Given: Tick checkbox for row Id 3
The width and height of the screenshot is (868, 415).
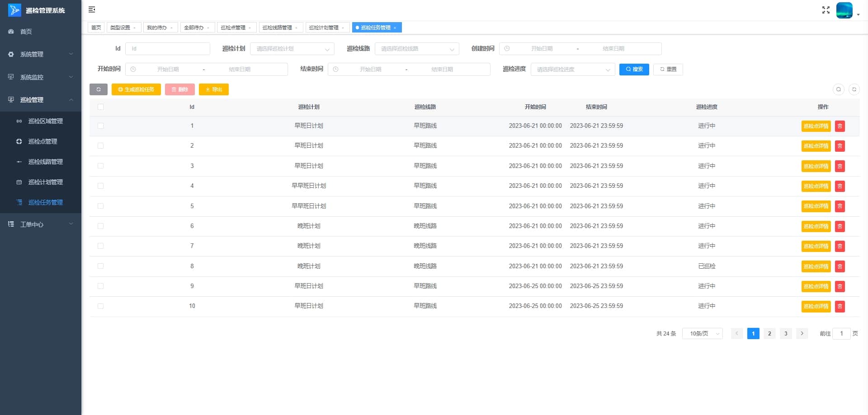Looking at the screenshot, I should [100, 166].
